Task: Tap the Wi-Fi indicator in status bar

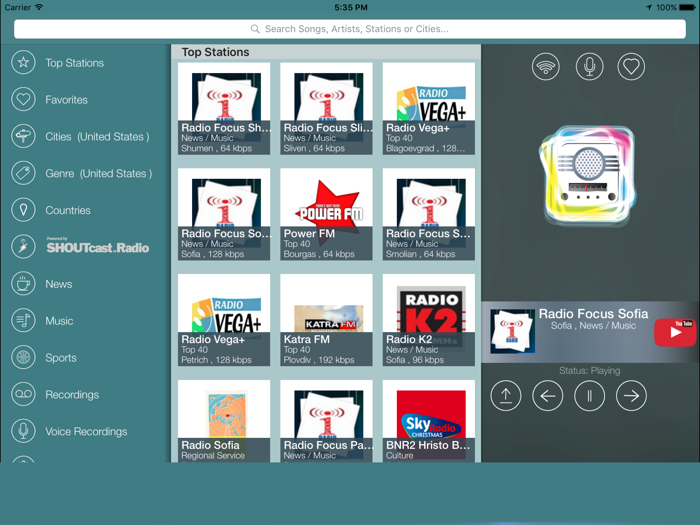Action: [39, 7]
